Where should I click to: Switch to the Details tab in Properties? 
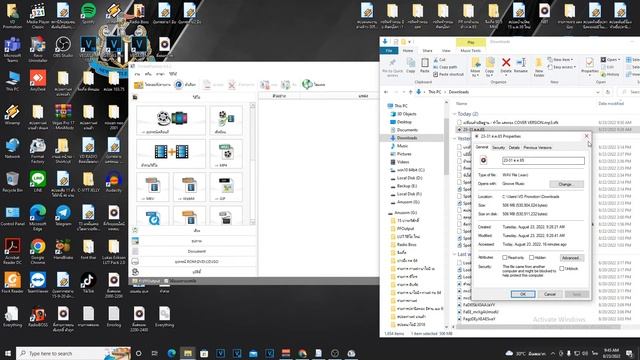pos(514,147)
